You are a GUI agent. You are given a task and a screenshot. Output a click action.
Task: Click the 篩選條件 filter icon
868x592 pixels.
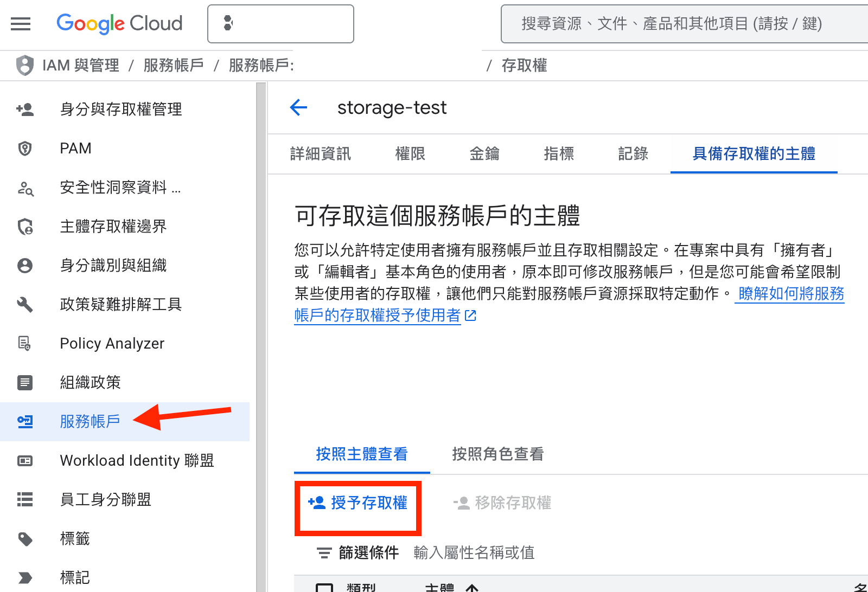324,553
